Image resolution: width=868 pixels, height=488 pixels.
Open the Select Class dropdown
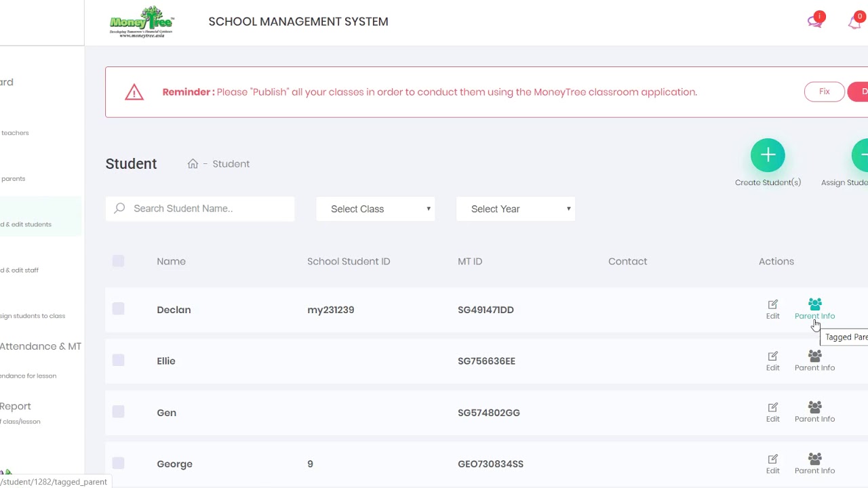(376, 209)
